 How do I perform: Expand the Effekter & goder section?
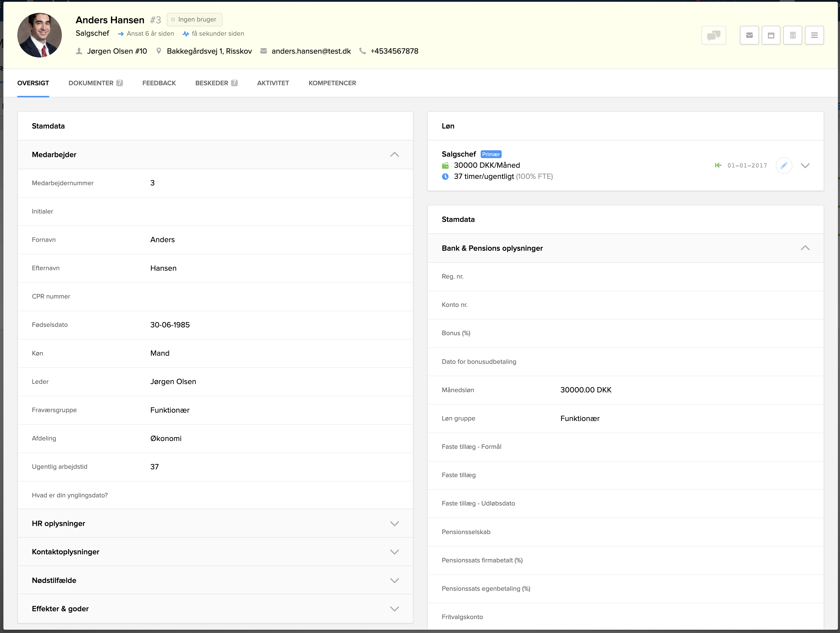pos(394,609)
